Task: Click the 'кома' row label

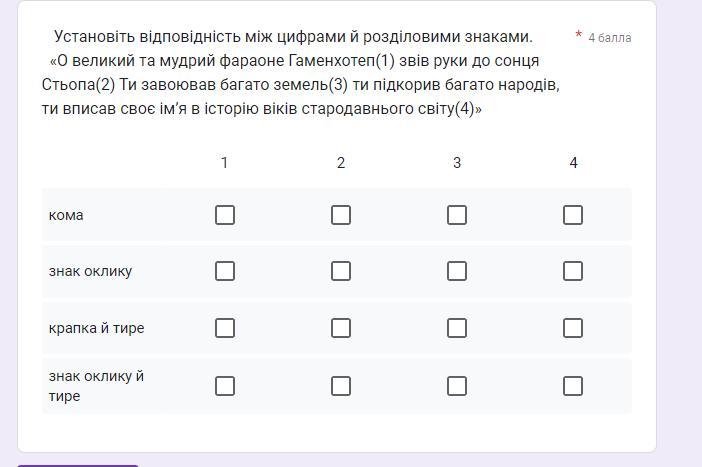Action: pyautogui.click(x=66, y=215)
